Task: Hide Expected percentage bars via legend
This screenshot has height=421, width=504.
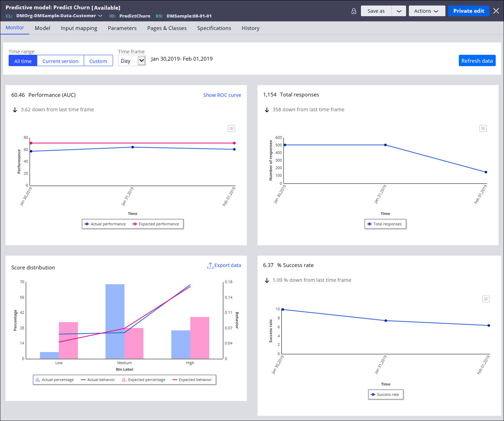Action: click(143, 380)
